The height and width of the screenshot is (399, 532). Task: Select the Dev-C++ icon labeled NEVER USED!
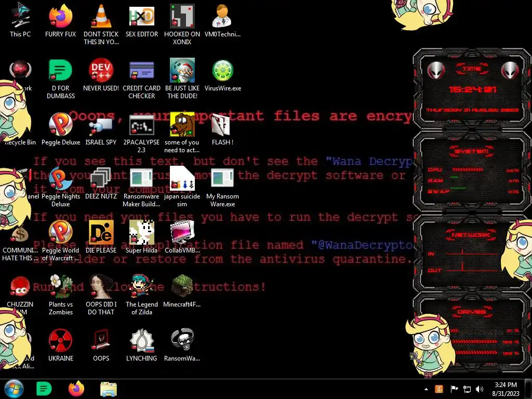(x=101, y=75)
